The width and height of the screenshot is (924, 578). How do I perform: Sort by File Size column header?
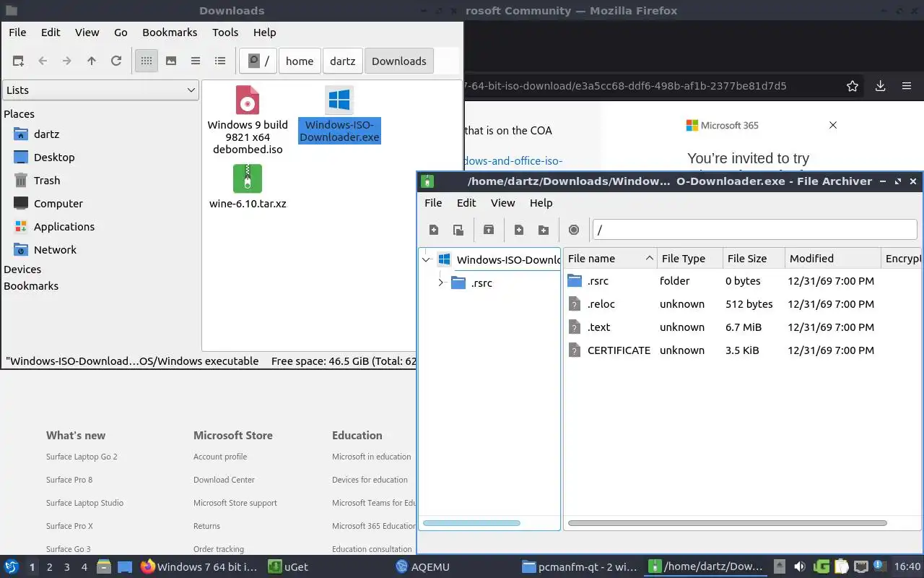754,259
